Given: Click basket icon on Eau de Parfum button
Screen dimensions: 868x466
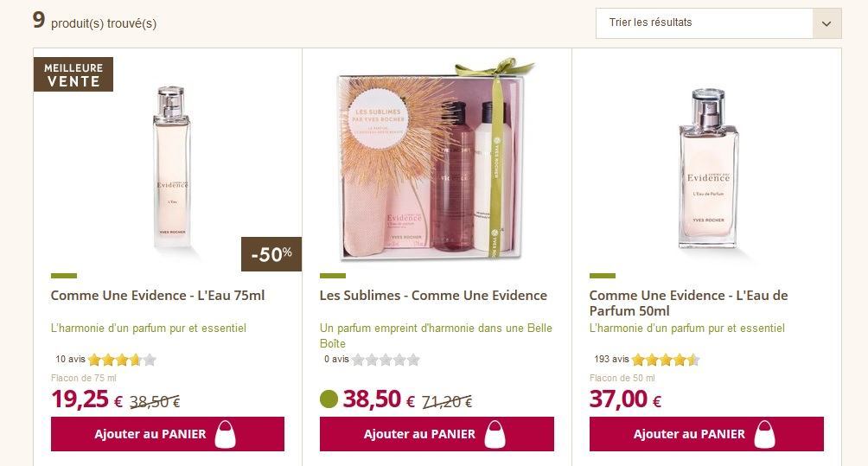Looking at the screenshot, I should pos(764,434).
